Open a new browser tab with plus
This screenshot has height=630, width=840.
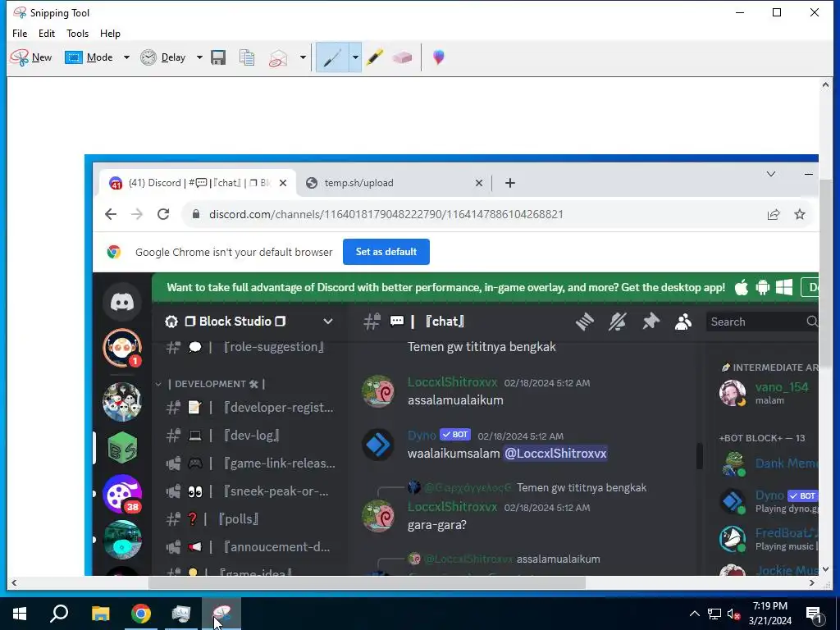[510, 183]
